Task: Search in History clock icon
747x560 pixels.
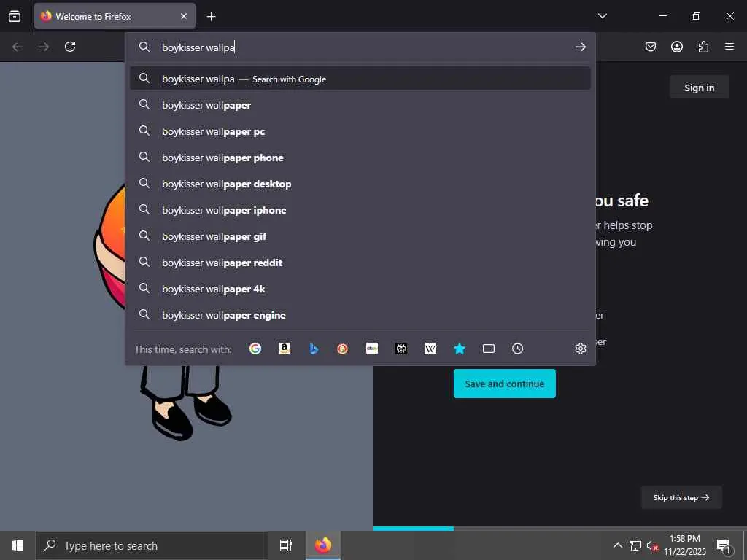Action: click(517, 349)
